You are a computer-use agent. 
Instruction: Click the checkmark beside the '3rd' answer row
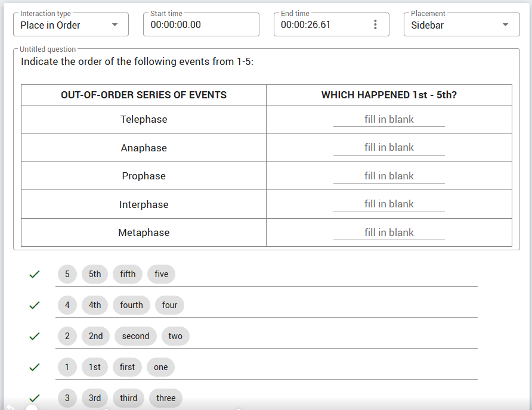(x=34, y=398)
